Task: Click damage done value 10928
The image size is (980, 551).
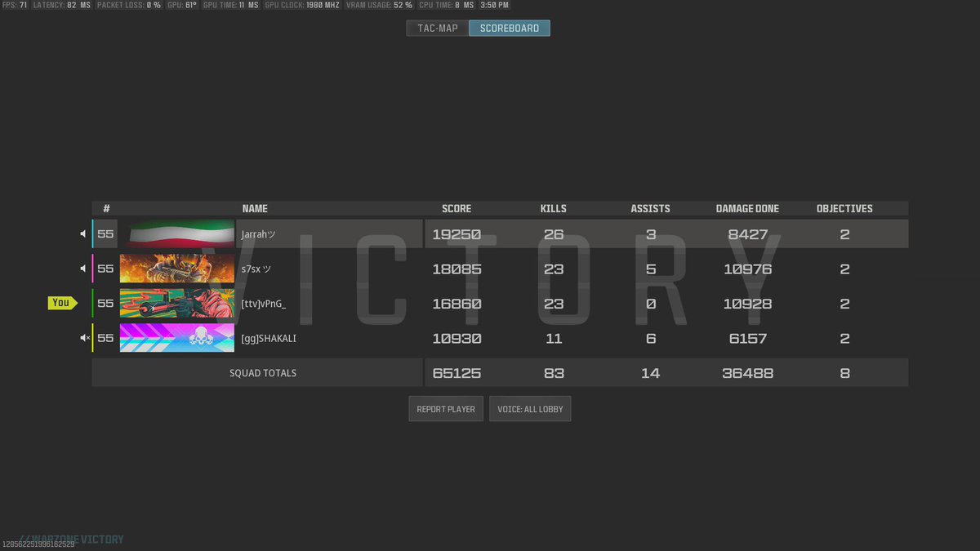Action: tap(747, 304)
